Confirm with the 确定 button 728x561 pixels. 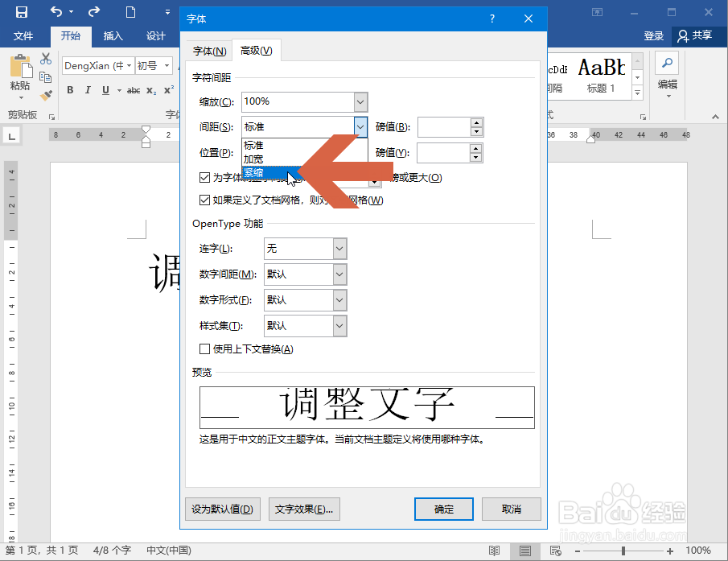pos(443,509)
